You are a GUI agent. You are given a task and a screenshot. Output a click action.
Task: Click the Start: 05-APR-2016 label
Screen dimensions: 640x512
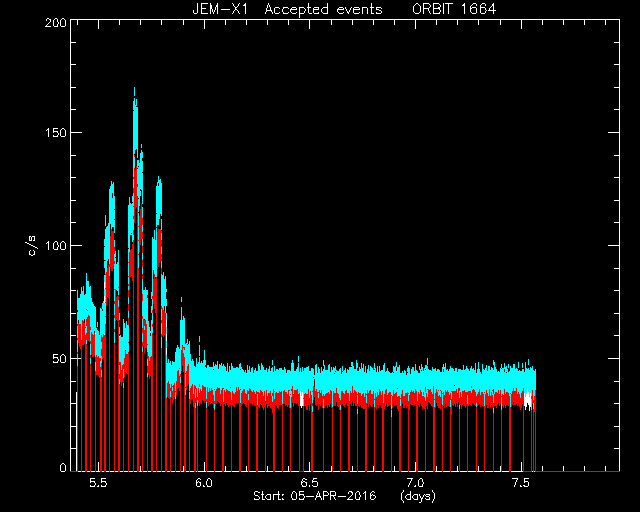(x=315, y=496)
